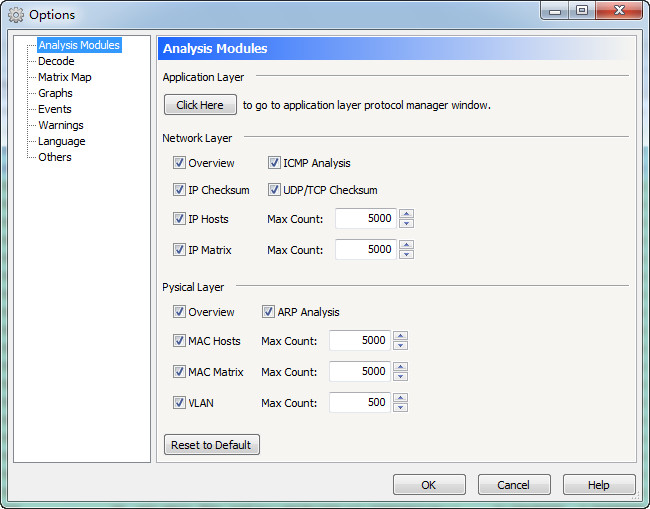This screenshot has height=509, width=650.
Task: Select the Warnings category
Action: click(x=61, y=125)
